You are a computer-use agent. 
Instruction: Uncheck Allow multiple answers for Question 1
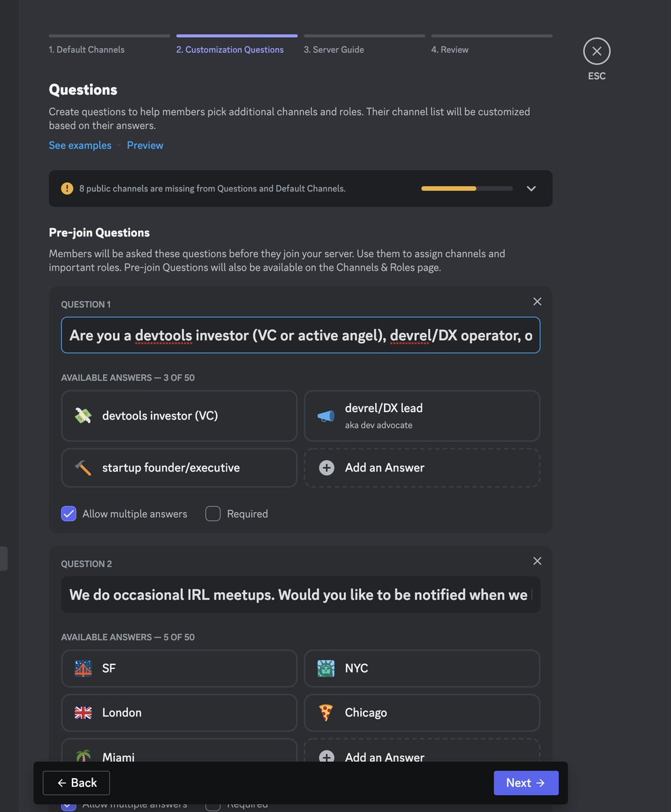pos(68,514)
